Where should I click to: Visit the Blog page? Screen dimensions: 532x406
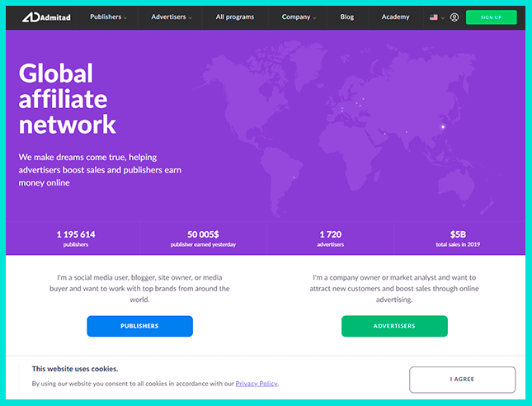click(x=347, y=17)
